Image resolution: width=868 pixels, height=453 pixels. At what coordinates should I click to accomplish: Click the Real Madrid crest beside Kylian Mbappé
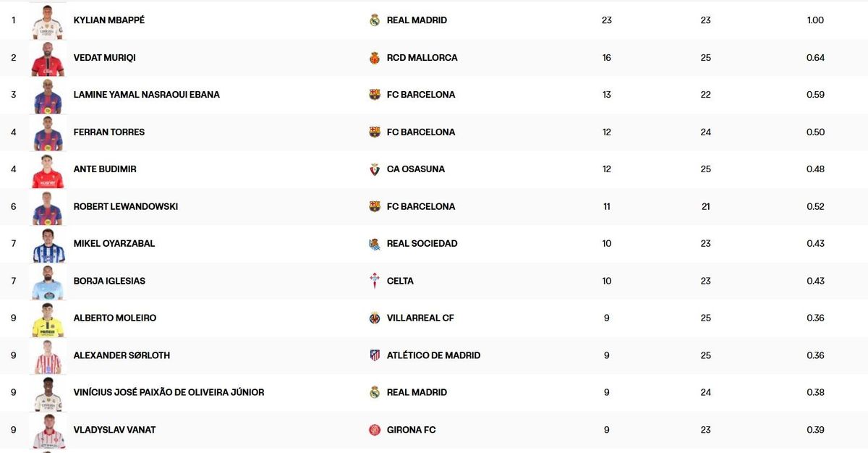(x=375, y=20)
